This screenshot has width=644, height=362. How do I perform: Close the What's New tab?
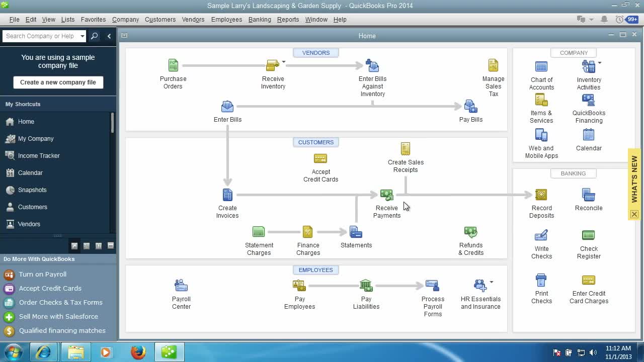coord(634,214)
